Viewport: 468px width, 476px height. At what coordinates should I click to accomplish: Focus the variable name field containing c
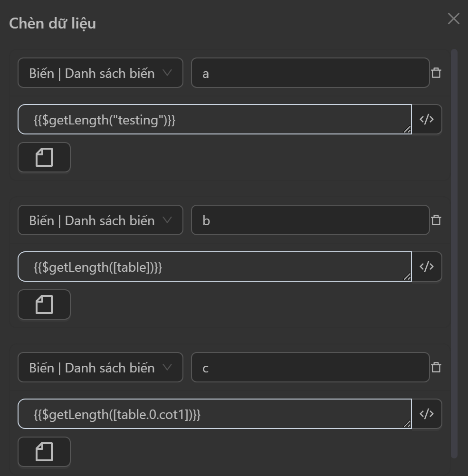(310, 368)
